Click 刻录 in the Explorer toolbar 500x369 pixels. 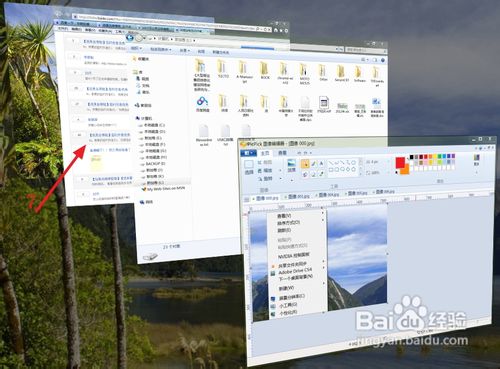tap(201, 51)
